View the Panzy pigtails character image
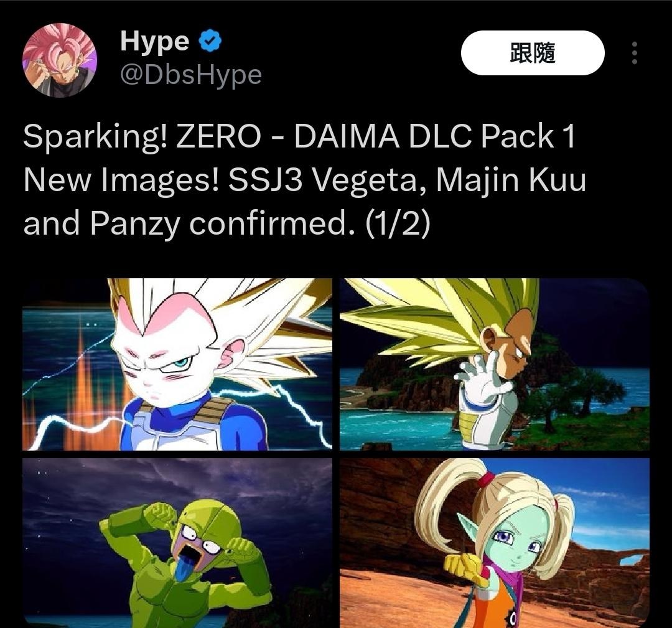 pos(494,543)
